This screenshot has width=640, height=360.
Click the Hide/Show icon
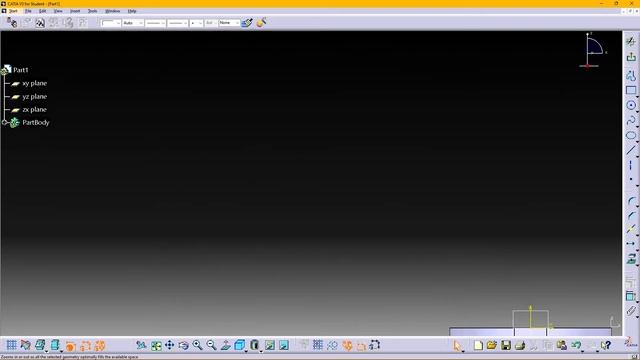tap(270, 345)
